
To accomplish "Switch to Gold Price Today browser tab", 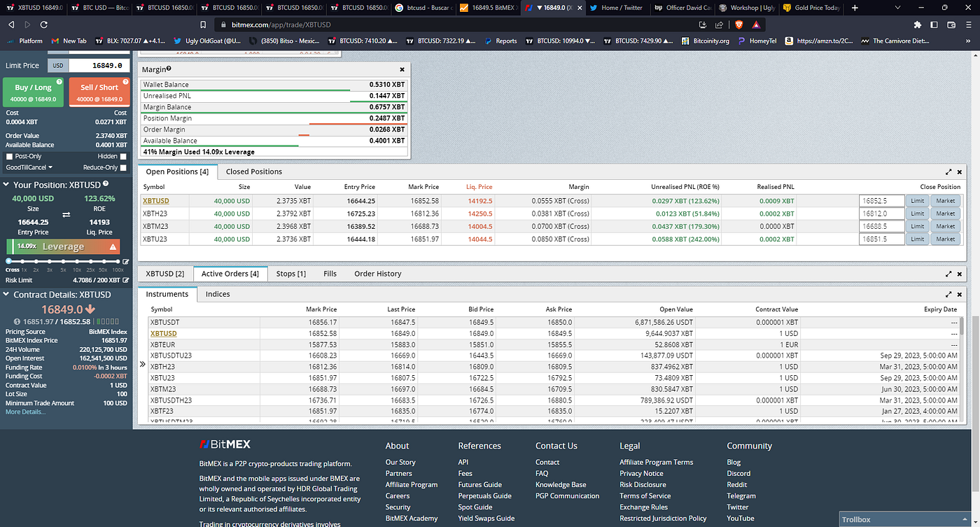I will 812,8.
